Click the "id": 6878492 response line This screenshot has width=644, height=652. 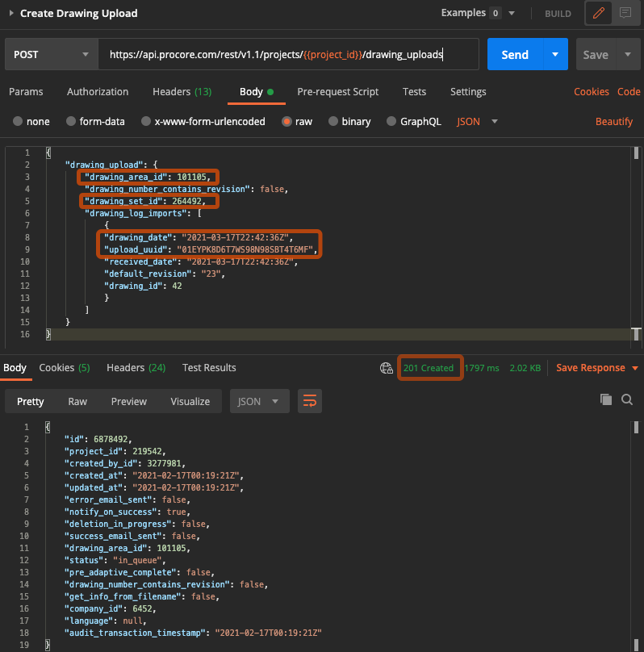[x=98, y=439]
